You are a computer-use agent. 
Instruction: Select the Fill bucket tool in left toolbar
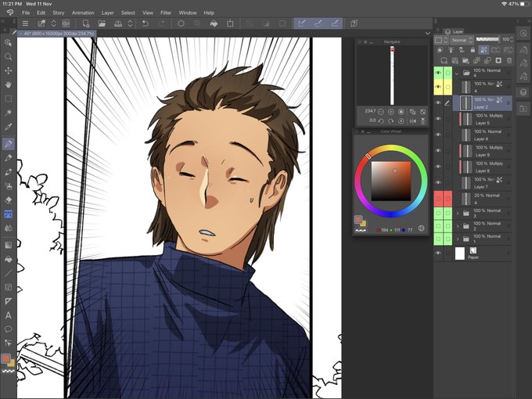point(8,259)
